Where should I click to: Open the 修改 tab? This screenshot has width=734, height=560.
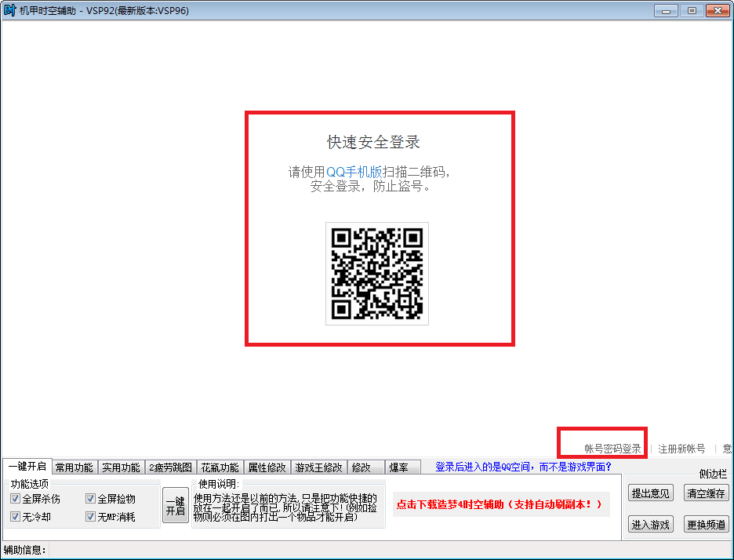tap(365, 467)
